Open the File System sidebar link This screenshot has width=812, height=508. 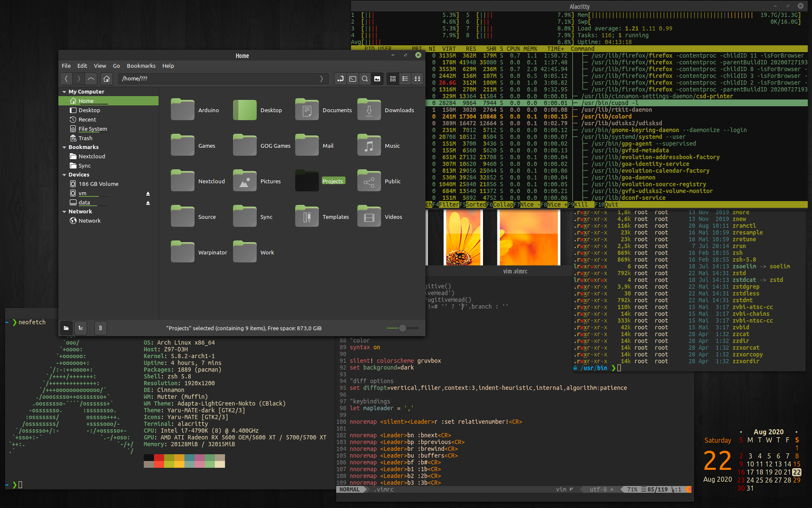[93, 129]
